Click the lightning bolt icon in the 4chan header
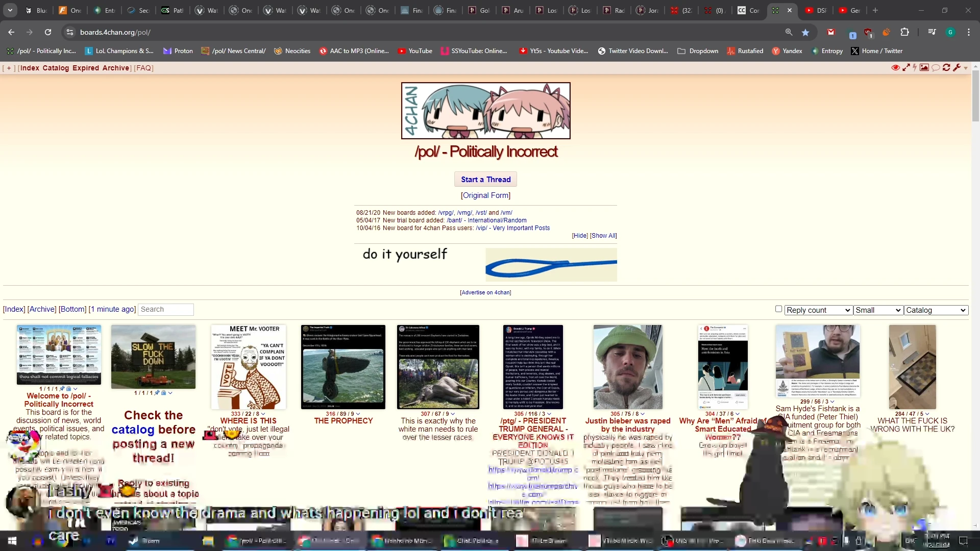This screenshot has height=551, width=980. point(915,68)
